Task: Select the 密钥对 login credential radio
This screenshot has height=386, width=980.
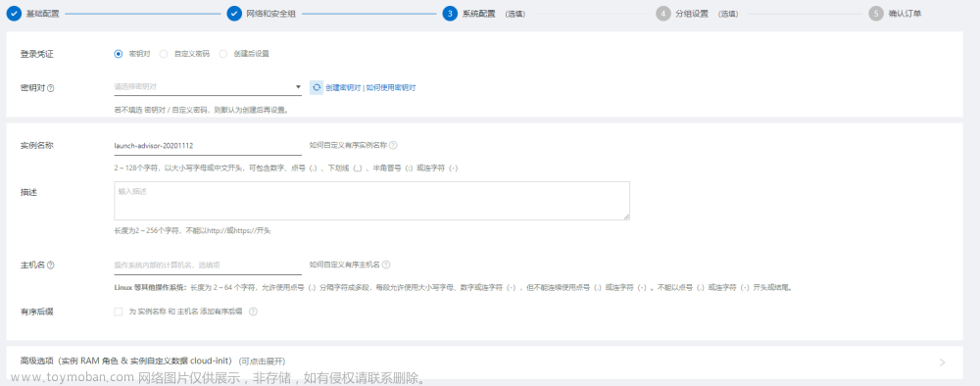Action: click(x=119, y=54)
